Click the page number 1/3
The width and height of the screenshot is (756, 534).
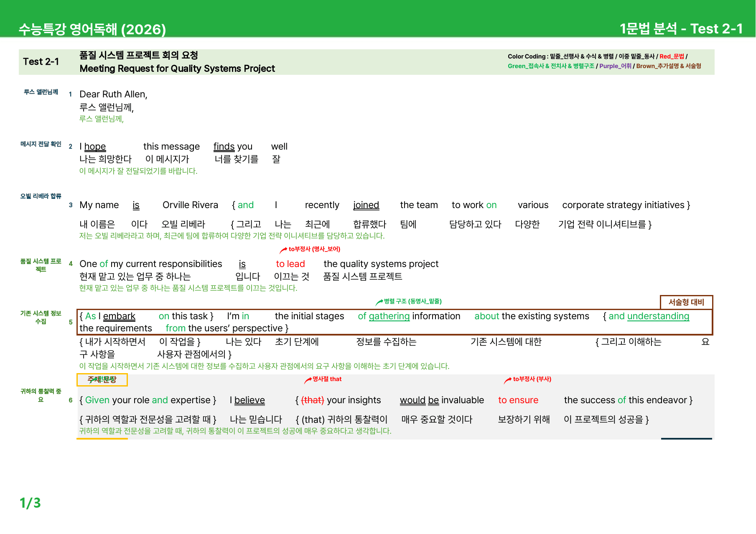tap(30, 503)
